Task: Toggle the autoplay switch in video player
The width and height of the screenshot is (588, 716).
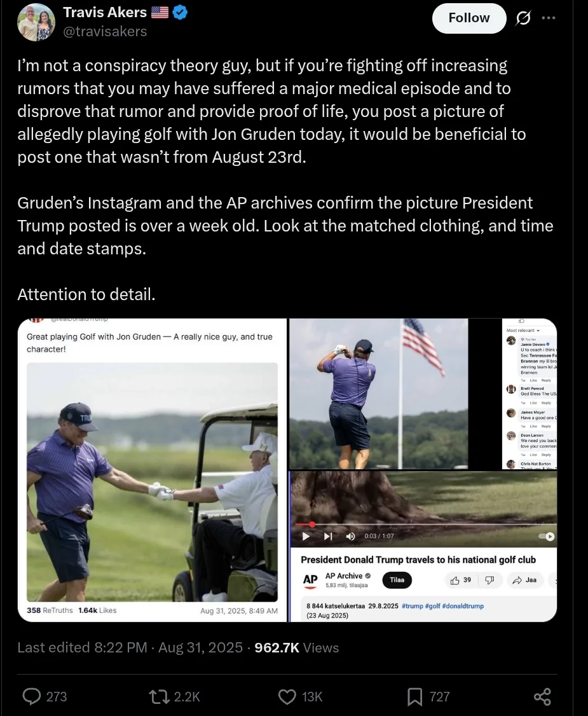Action: click(547, 537)
